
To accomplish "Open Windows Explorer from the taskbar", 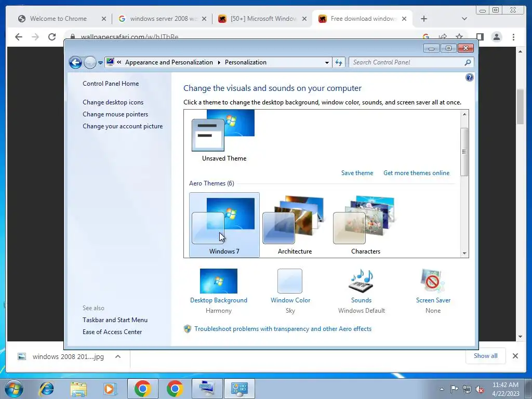I will pos(78,389).
